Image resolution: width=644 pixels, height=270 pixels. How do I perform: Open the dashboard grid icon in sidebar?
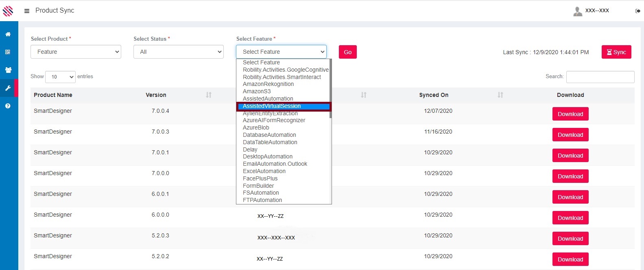[8, 52]
